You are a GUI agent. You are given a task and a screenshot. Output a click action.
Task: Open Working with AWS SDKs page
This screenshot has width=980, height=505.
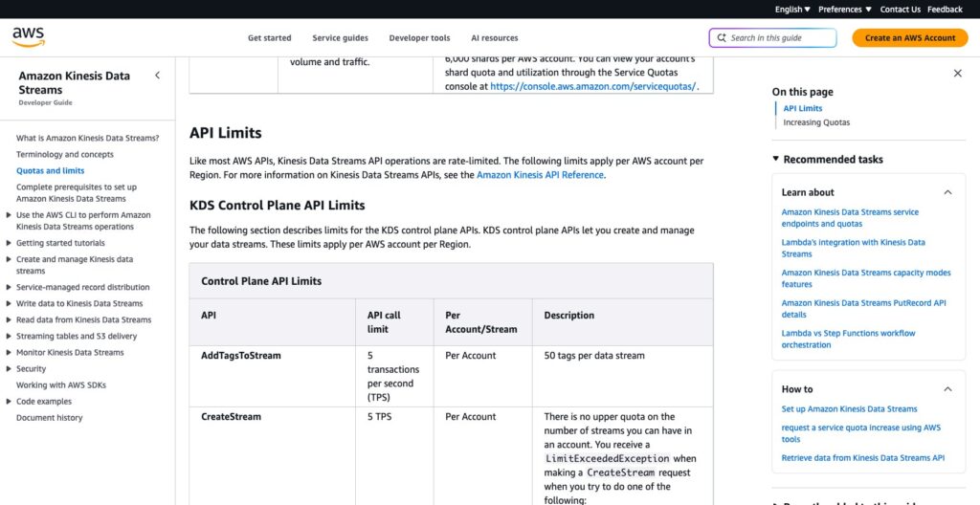coord(61,385)
